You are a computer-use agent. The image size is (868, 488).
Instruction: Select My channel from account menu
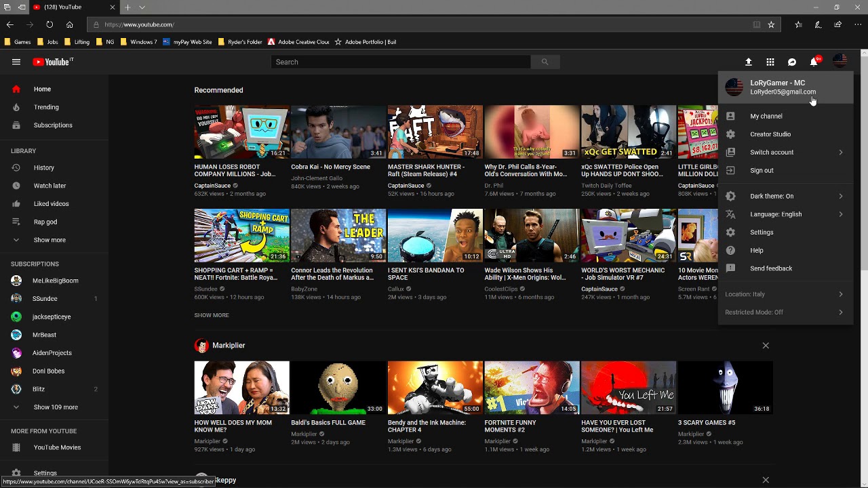pyautogui.click(x=785, y=116)
